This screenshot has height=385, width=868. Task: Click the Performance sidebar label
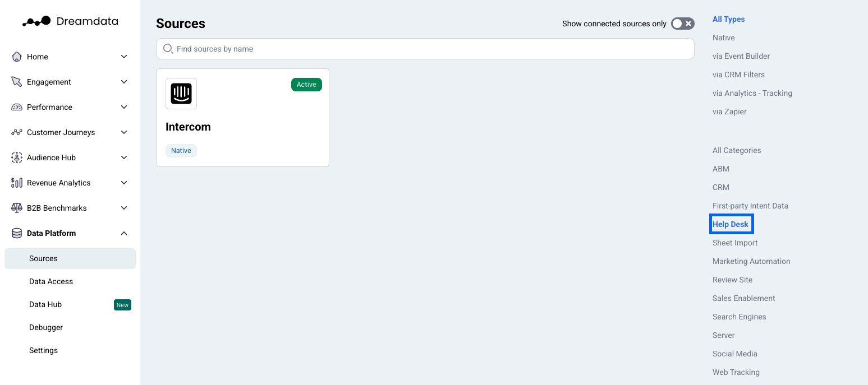pos(49,107)
